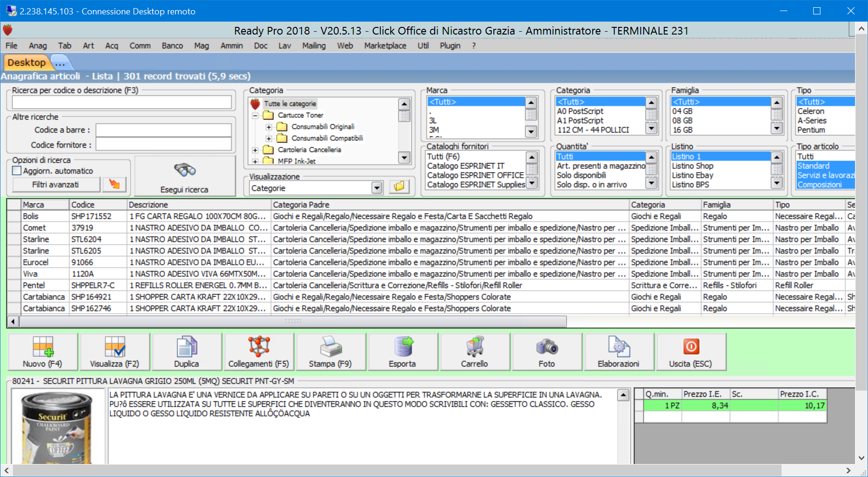Select Listino Ebay price list

692,175
